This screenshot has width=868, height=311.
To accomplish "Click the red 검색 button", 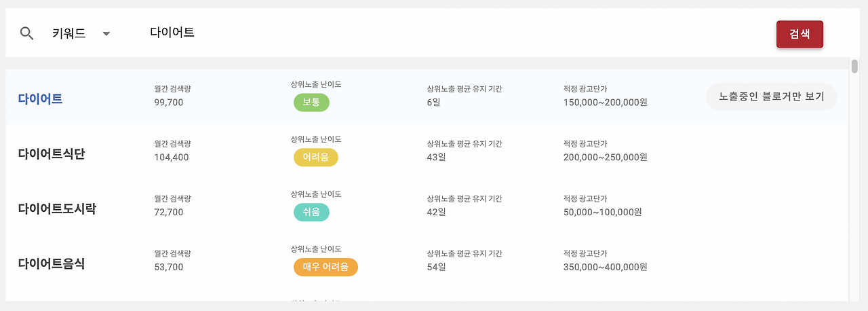I will [x=800, y=35].
